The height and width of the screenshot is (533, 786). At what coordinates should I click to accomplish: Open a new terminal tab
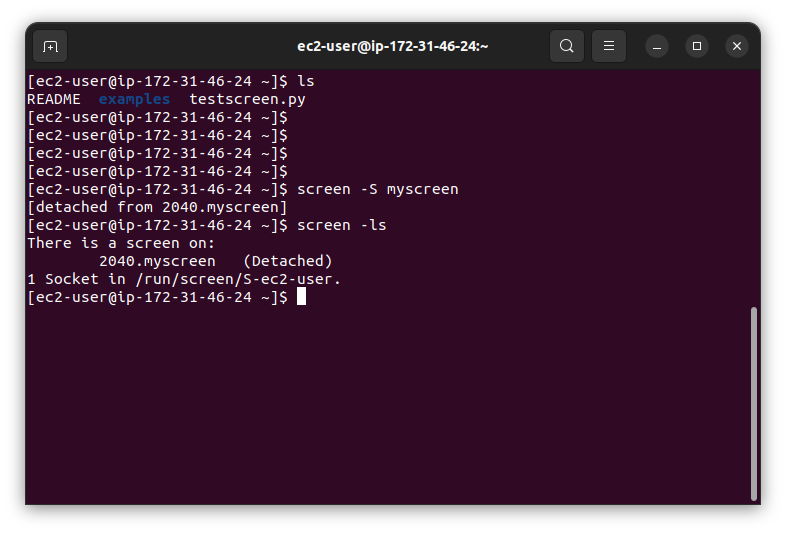(x=50, y=46)
